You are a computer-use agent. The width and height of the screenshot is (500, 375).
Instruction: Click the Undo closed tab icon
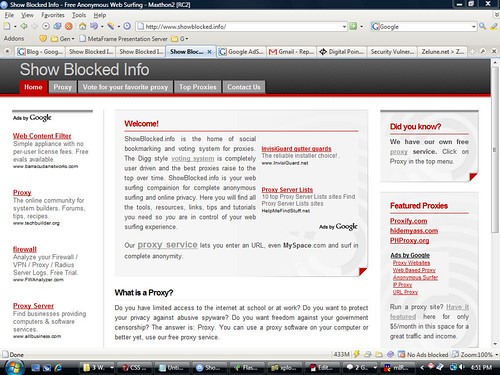pos(94,26)
